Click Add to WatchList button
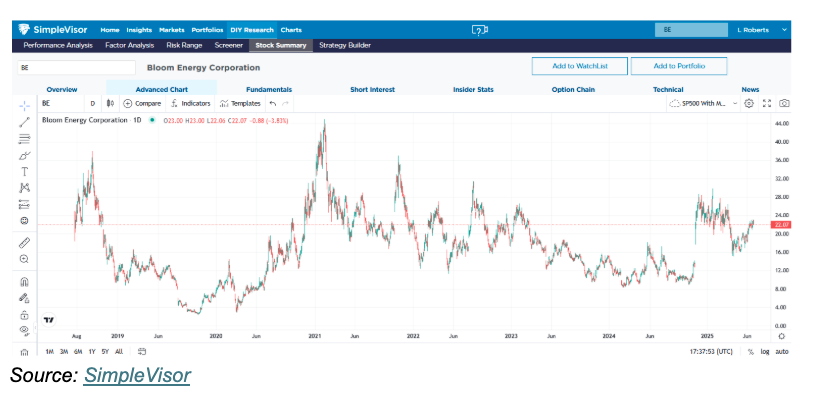The width and height of the screenshot is (815, 420). click(580, 66)
